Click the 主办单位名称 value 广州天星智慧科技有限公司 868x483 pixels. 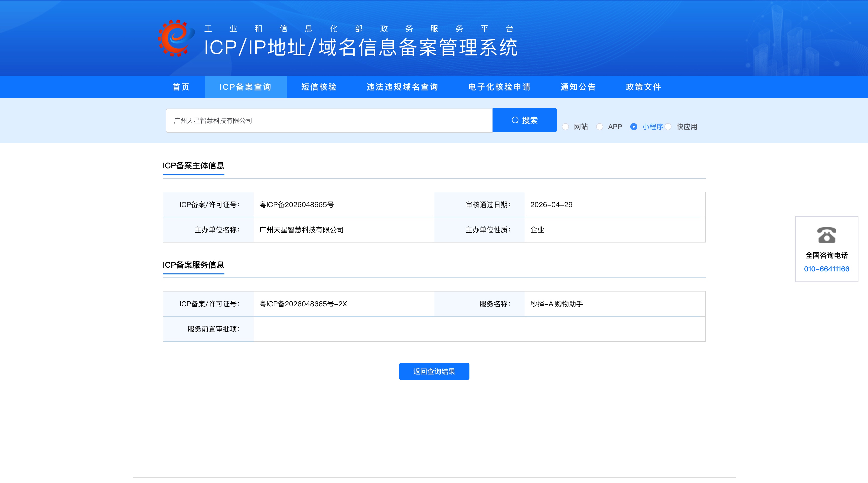(301, 230)
